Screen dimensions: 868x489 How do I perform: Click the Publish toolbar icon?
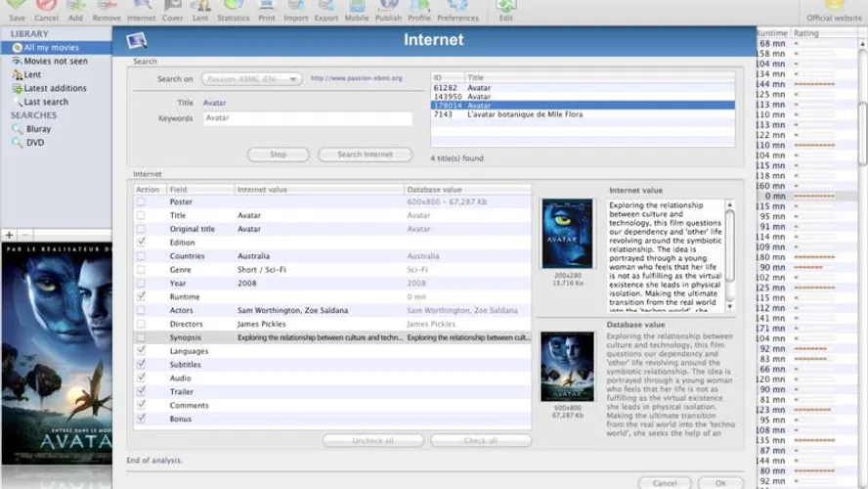(388, 10)
